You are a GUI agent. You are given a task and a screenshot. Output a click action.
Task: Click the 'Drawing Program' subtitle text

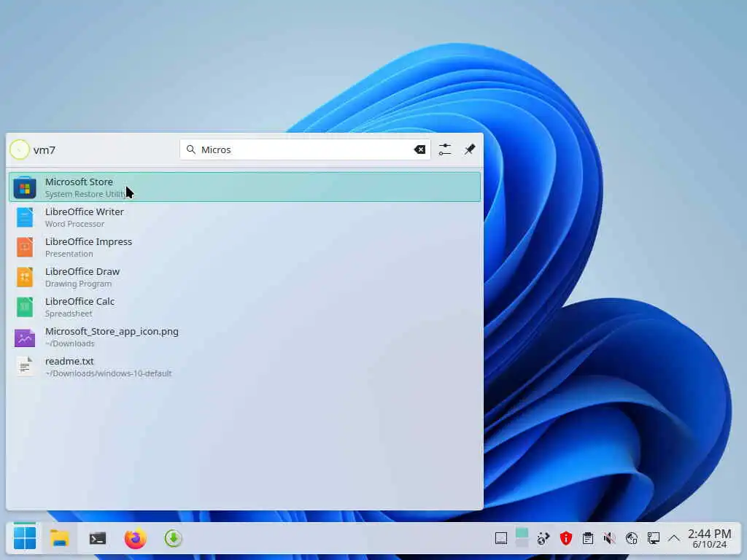pyautogui.click(x=78, y=284)
